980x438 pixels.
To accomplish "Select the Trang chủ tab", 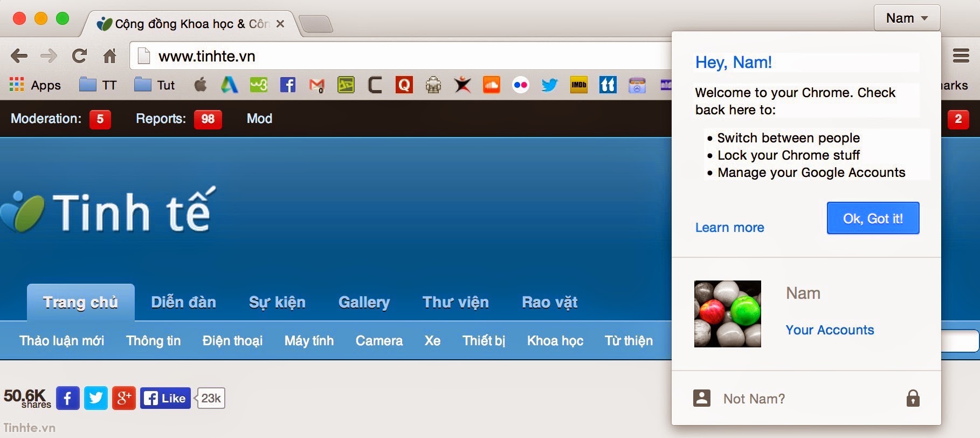I will click(x=81, y=302).
